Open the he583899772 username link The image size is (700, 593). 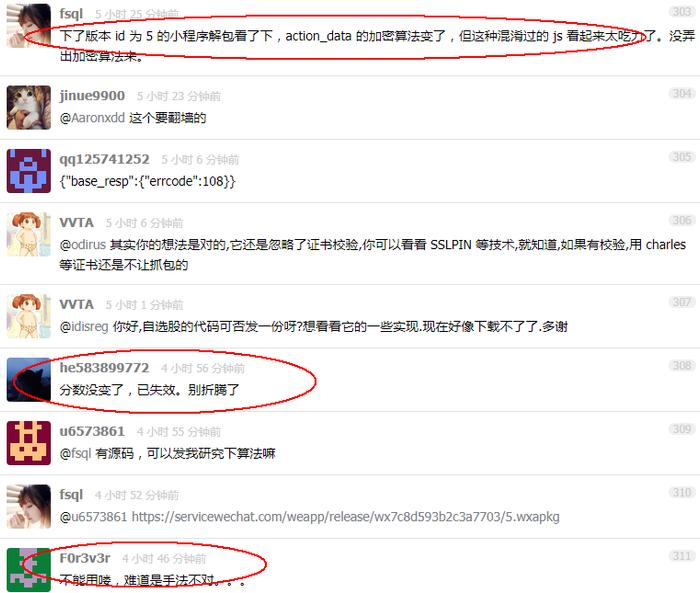[104, 367]
